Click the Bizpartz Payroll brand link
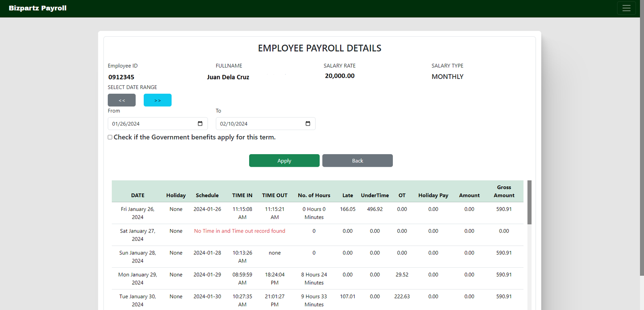The image size is (644, 310). [x=38, y=8]
